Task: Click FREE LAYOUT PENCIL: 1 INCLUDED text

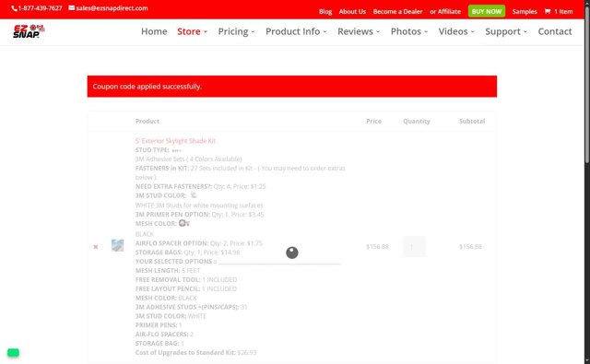Action: click(x=186, y=288)
